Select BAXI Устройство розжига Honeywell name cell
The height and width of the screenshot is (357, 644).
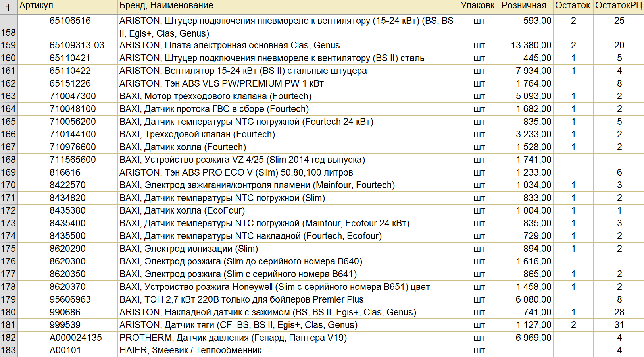tap(288, 287)
